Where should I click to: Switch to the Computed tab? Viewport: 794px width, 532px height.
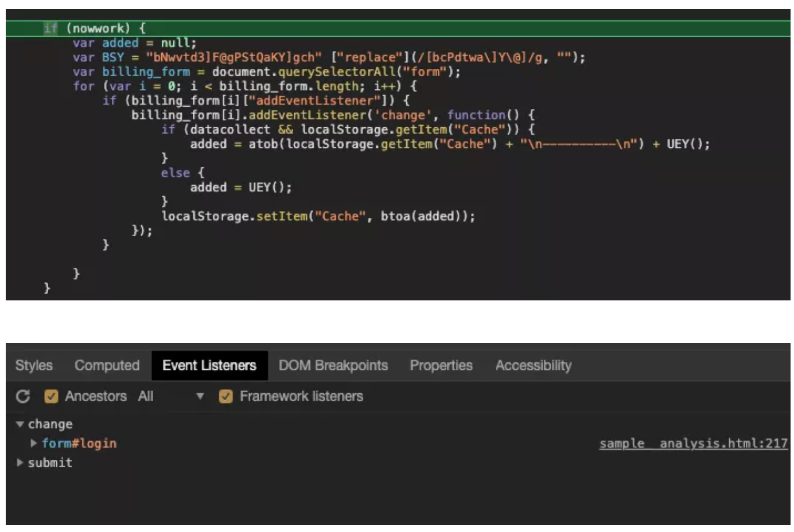point(107,365)
